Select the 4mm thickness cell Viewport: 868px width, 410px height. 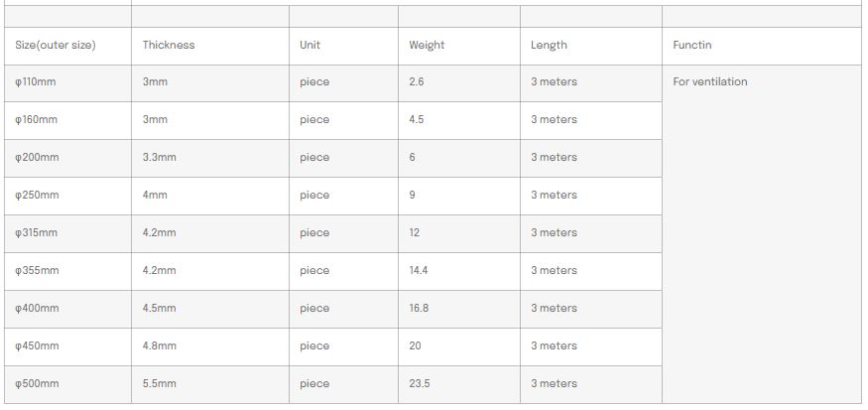tap(155, 195)
